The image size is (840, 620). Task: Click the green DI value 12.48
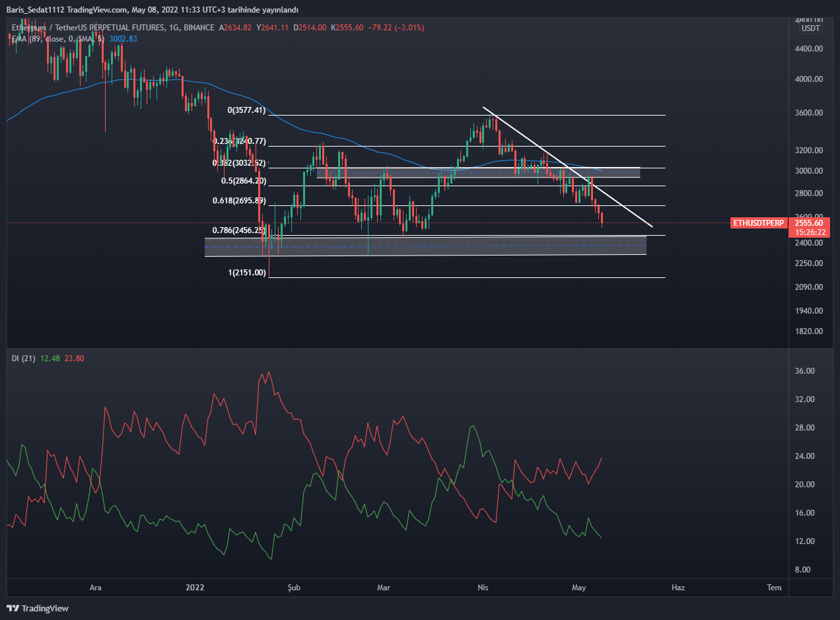50,358
